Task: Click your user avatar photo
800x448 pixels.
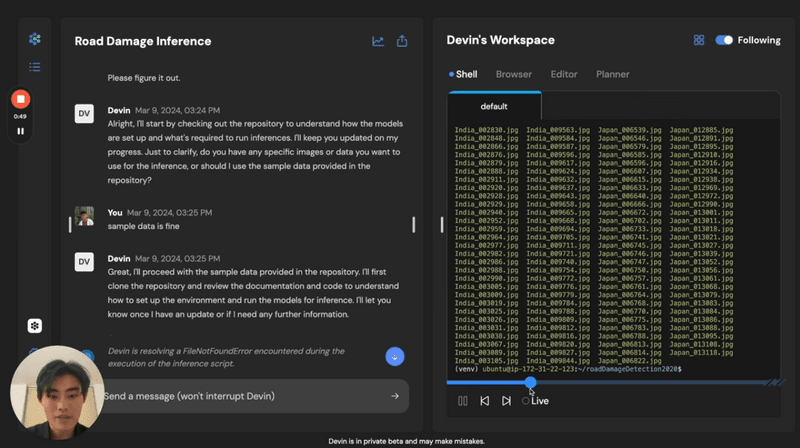Action: [x=84, y=216]
